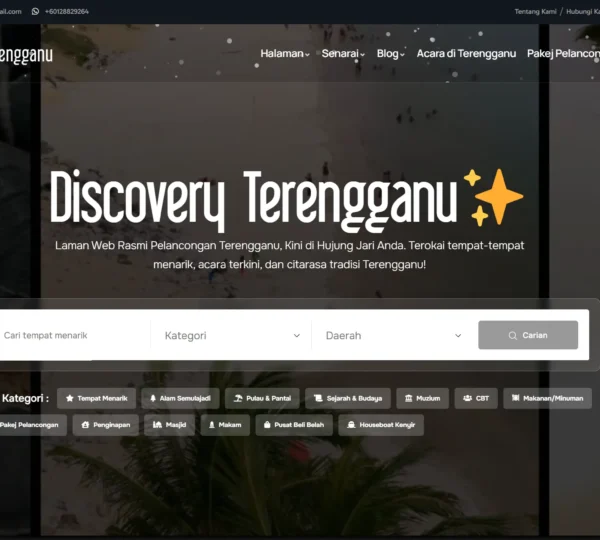The height and width of the screenshot is (540, 600).
Task: Select the Masjid category chip
Action: (x=170, y=425)
